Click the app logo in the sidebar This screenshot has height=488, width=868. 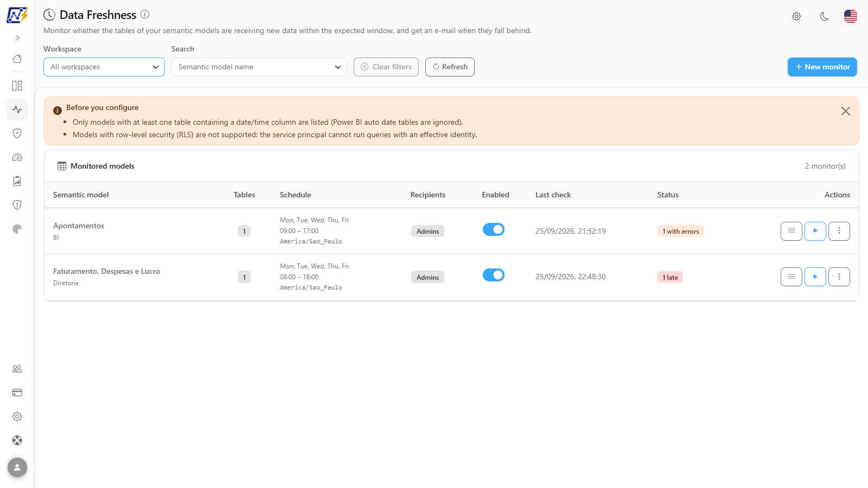click(17, 15)
